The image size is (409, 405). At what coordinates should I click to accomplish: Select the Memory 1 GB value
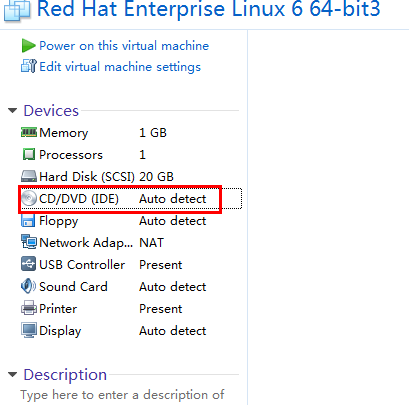coord(153,133)
